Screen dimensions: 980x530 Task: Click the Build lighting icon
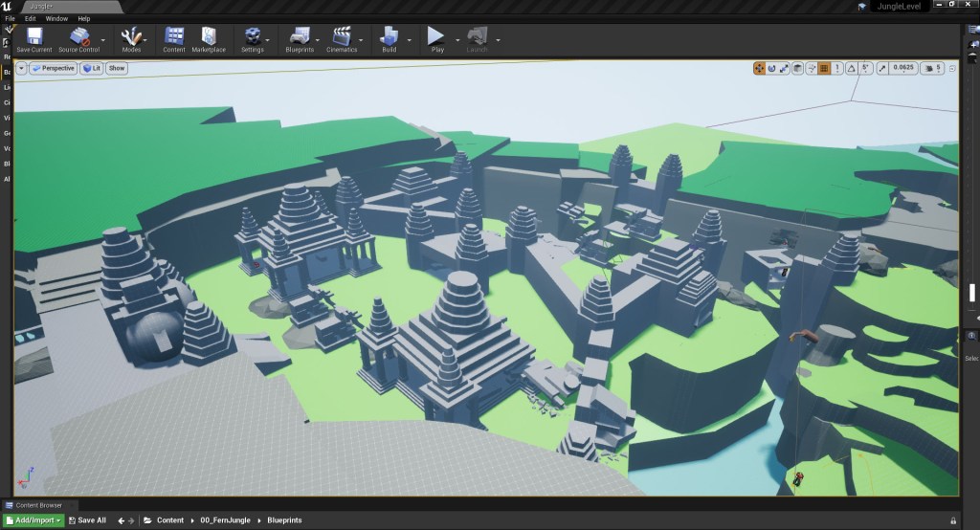389,36
